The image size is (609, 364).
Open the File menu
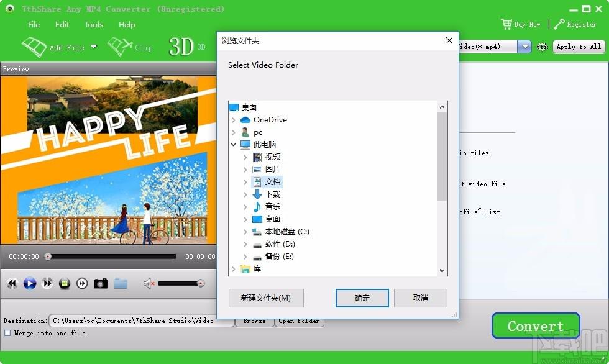coord(34,24)
